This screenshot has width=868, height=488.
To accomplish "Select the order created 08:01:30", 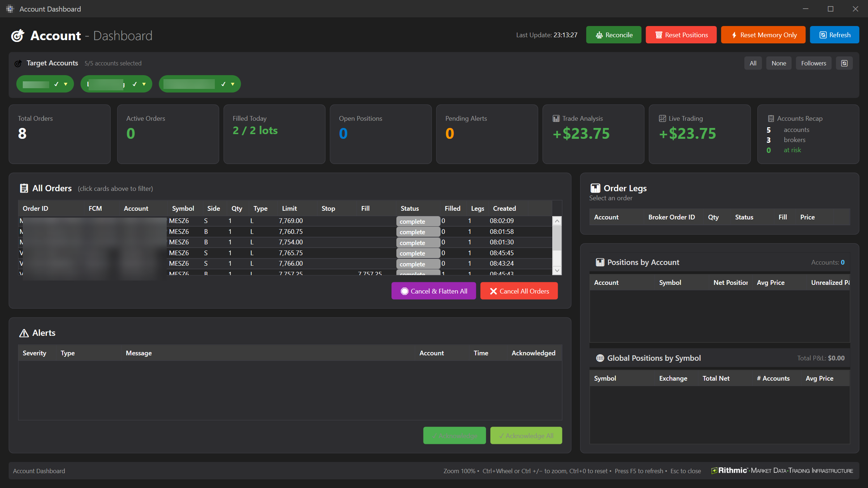I will [x=285, y=242].
